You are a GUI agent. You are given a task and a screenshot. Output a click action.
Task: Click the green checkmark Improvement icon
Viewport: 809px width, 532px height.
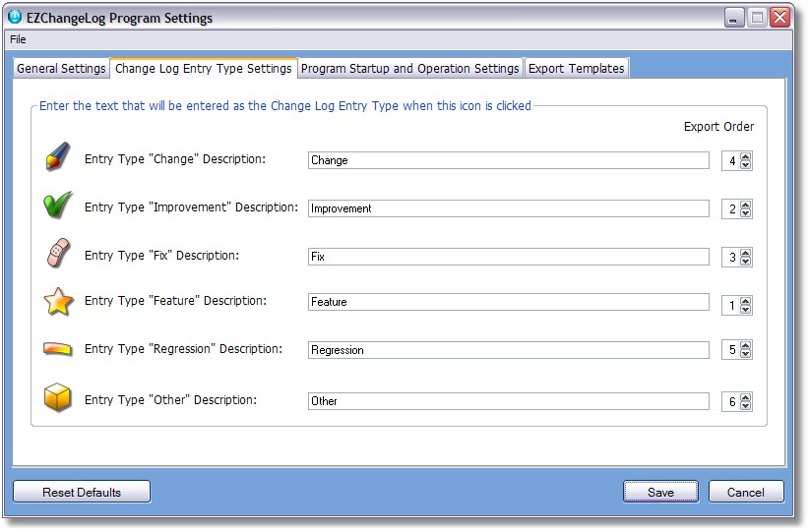58,205
